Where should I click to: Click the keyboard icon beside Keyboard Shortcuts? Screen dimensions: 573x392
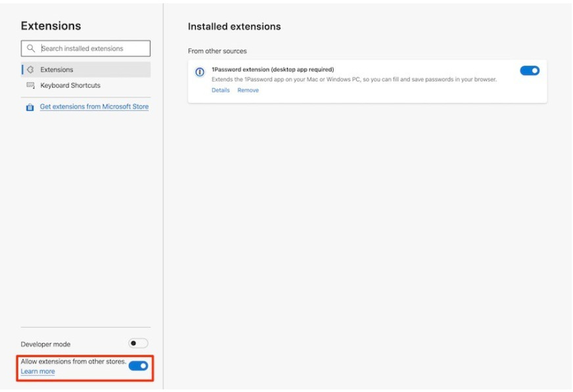pos(31,85)
